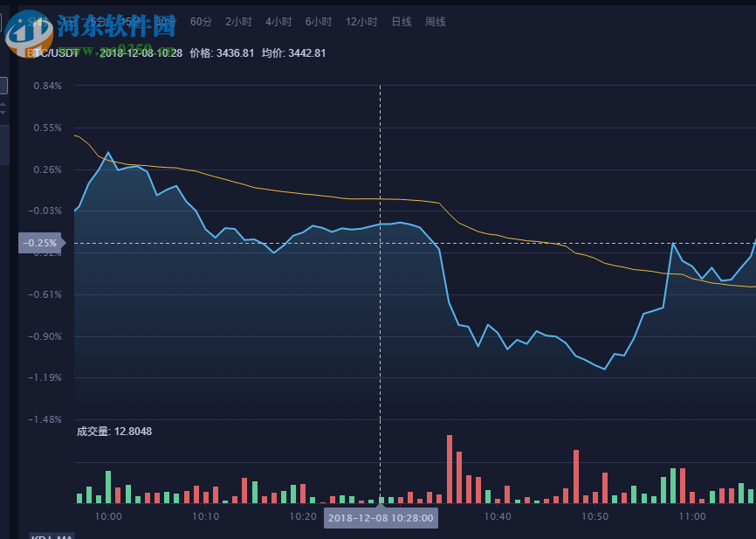The height and width of the screenshot is (539, 756).
Task: Click the 2018-12-08 10:28:00 crosshair timestamp label
Action: pyautogui.click(x=380, y=518)
